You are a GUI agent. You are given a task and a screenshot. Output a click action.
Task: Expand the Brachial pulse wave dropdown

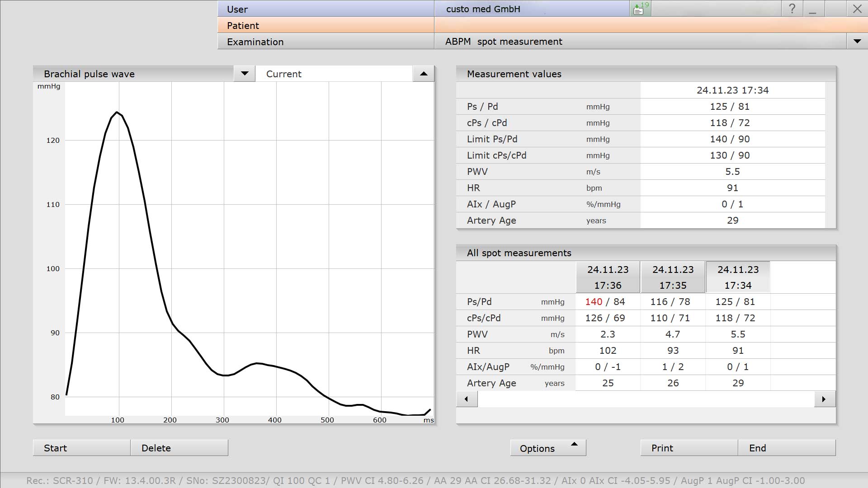click(x=245, y=74)
